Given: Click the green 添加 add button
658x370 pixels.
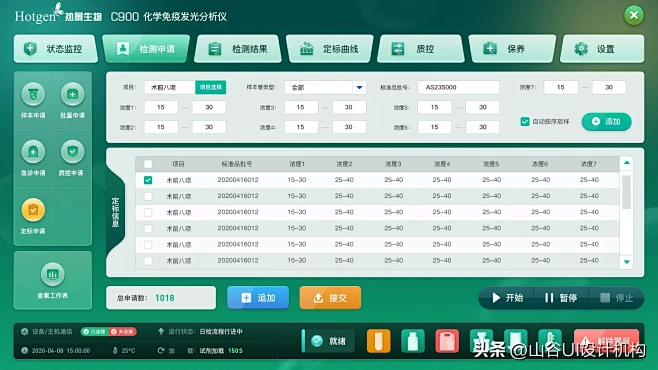Looking at the screenshot, I should click(x=606, y=122).
